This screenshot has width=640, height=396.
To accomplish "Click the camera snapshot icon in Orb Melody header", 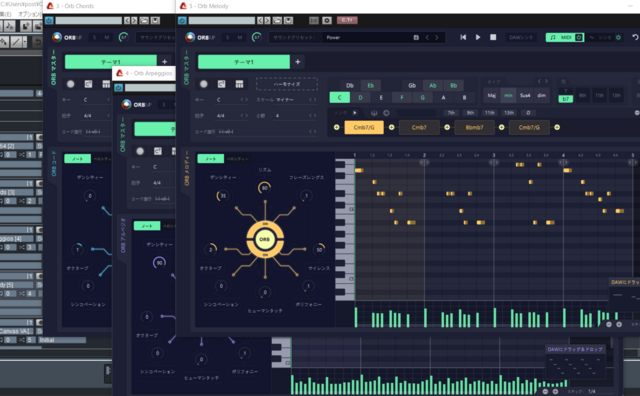I will coord(327,20).
